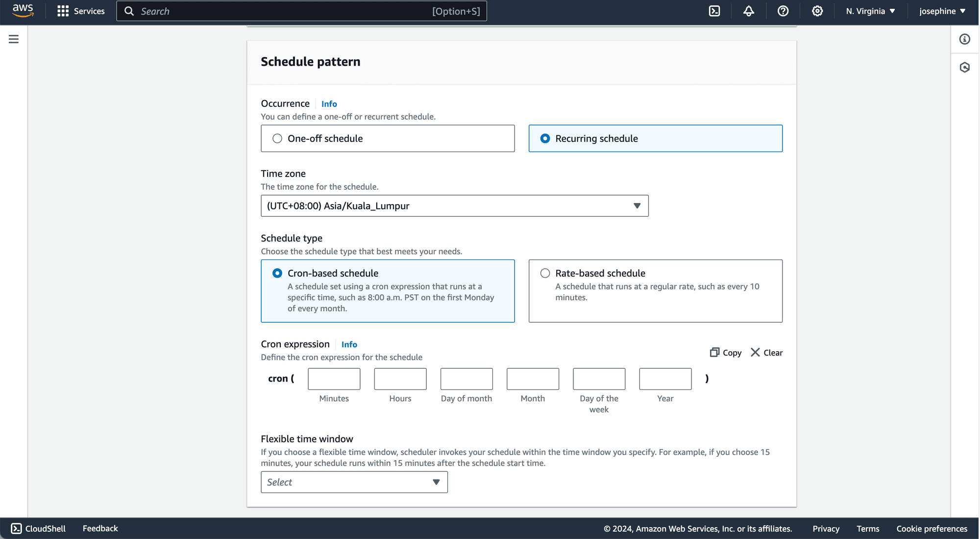
Task: Open the Terms link
Action: tap(868, 529)
